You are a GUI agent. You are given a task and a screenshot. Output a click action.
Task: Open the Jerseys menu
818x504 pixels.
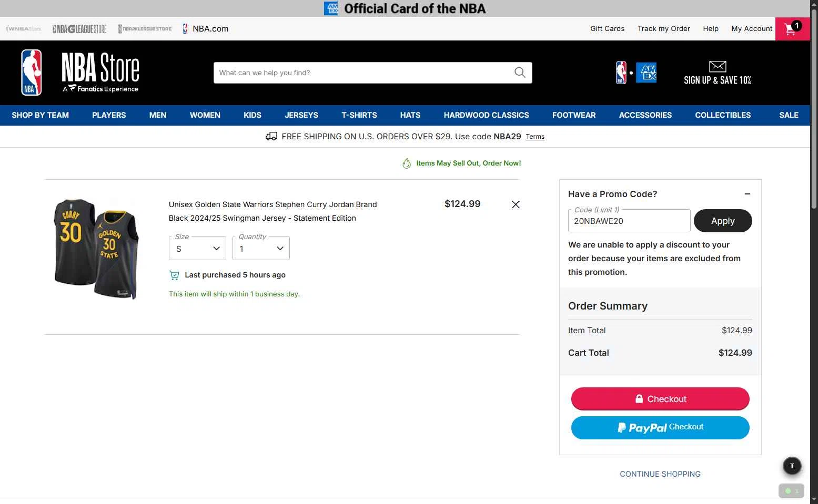(x=301, y=115)
